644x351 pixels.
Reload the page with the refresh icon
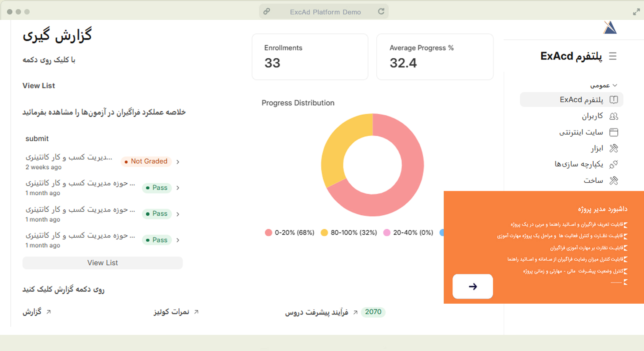click(381, 12)
